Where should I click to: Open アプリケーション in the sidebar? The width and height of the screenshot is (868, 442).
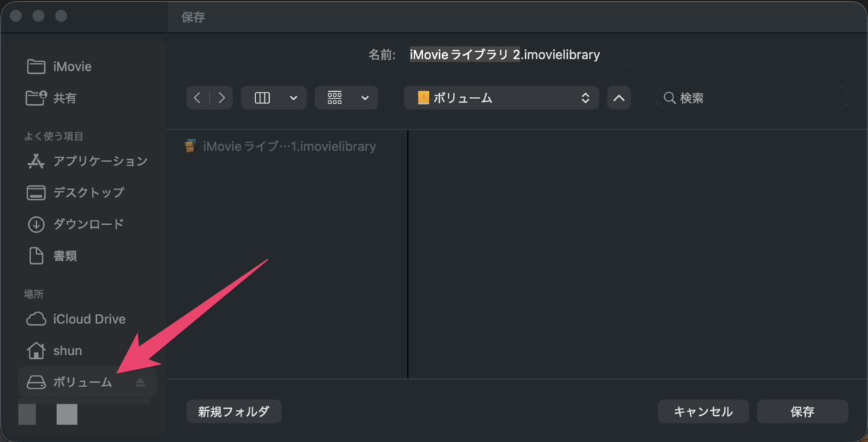[x=87, y=161]
